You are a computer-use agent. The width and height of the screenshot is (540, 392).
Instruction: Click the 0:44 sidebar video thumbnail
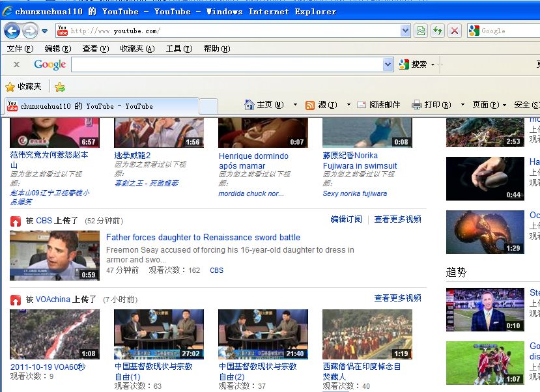(x=485, y=178)
